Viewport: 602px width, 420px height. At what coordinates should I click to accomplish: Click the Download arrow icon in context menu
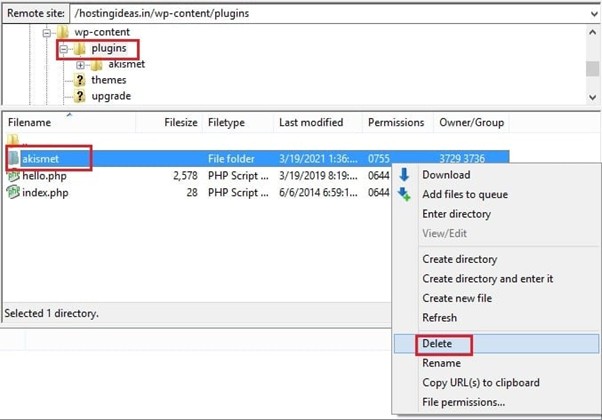(x=405, y=175)
